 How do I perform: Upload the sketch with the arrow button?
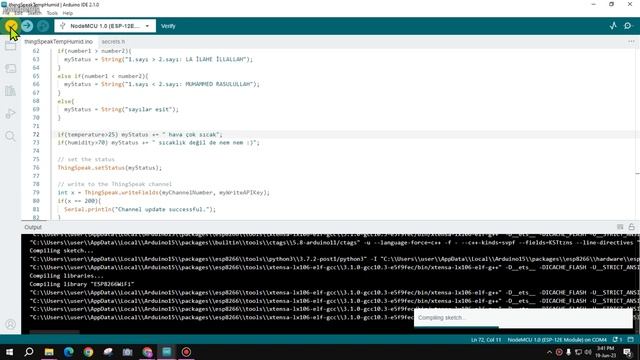tap(27, 26)
